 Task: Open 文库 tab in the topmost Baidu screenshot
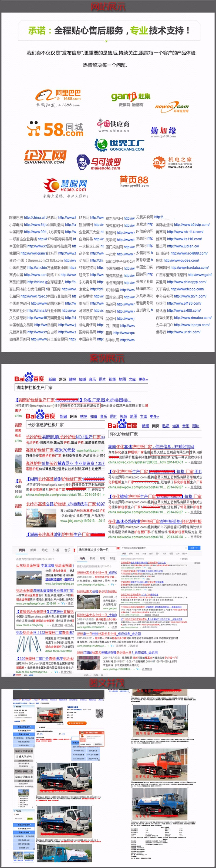133,379
